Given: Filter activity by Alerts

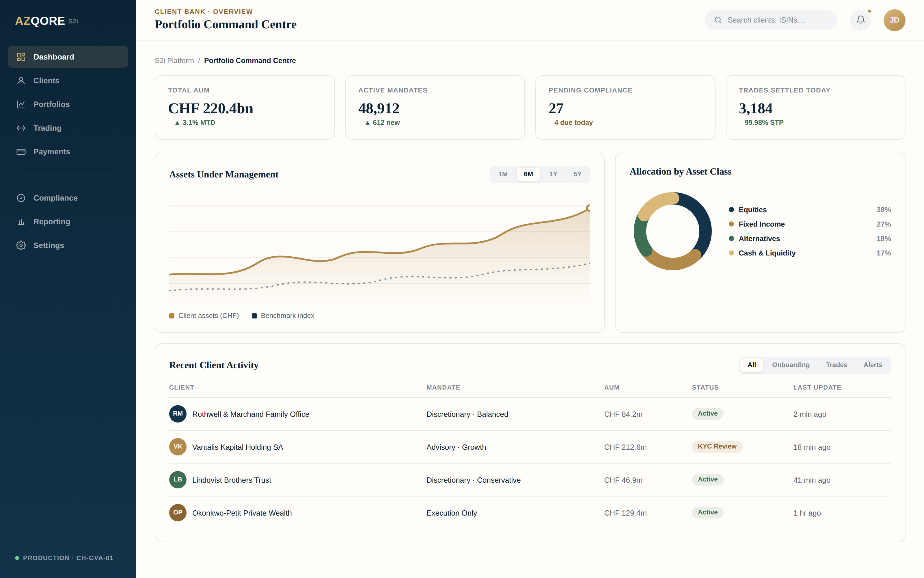Looking at the screenshot, I should point(872,365).
